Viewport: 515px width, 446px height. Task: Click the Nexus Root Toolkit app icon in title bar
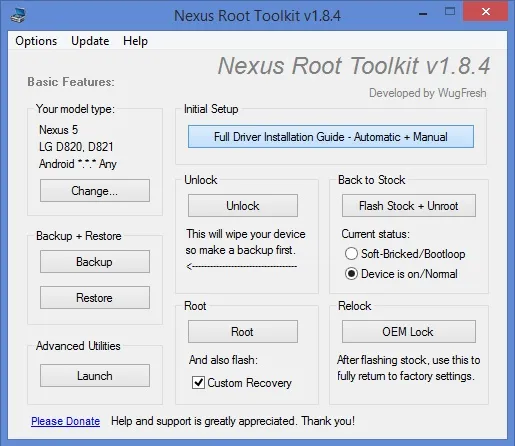[x=18, y=15]
